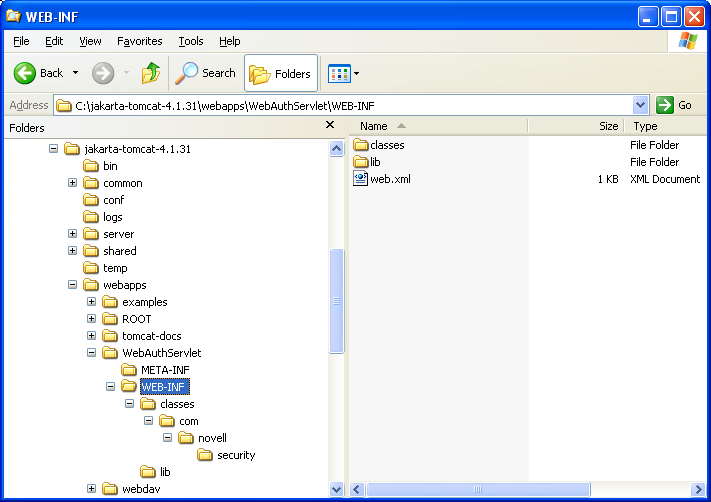Expand the Address bar dropdown
Screen dimensions: 711x502
(640, 106)
